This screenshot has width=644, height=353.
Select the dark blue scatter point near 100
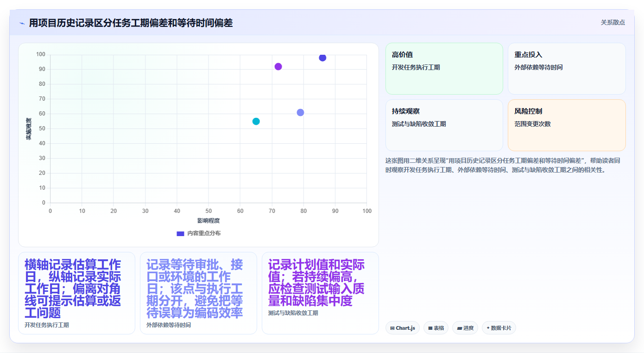pyautogui.click(x=322, y=58)
